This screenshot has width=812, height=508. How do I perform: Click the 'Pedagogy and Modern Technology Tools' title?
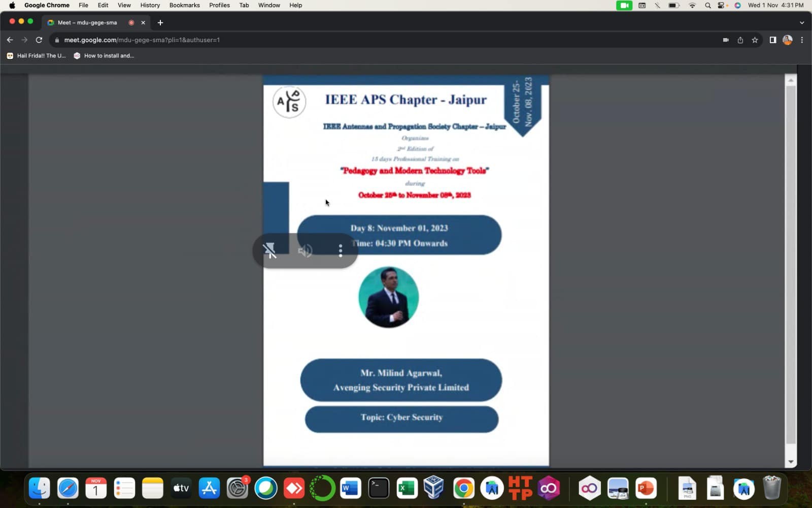pyautogui.click(x=415, y=171)
